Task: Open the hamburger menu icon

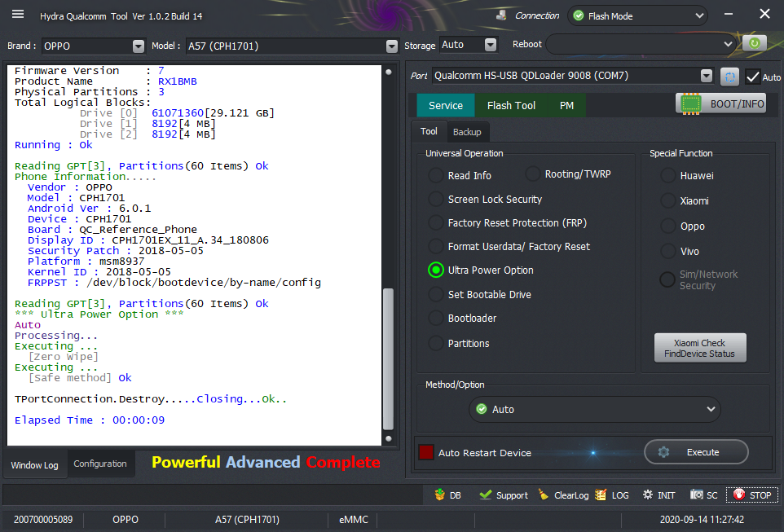Action: tap(18, 14)
